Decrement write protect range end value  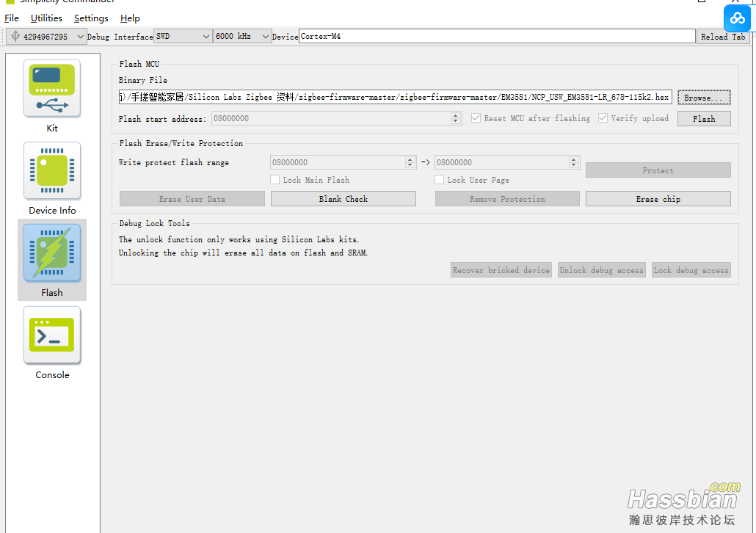coord(574,165)
